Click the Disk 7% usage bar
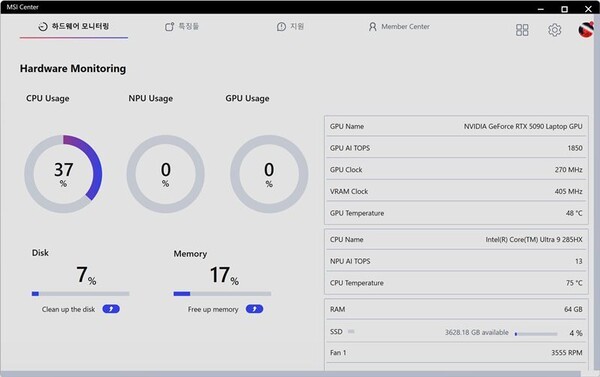 pos(80,294)
